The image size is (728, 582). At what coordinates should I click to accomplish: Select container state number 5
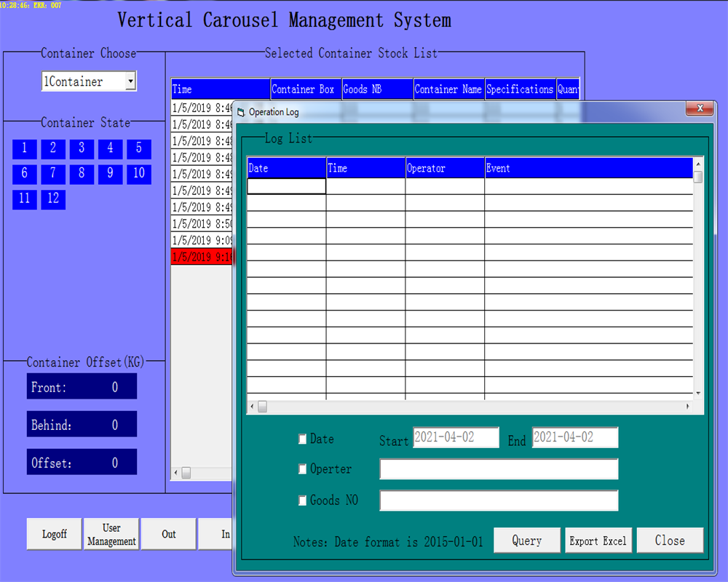138,148
